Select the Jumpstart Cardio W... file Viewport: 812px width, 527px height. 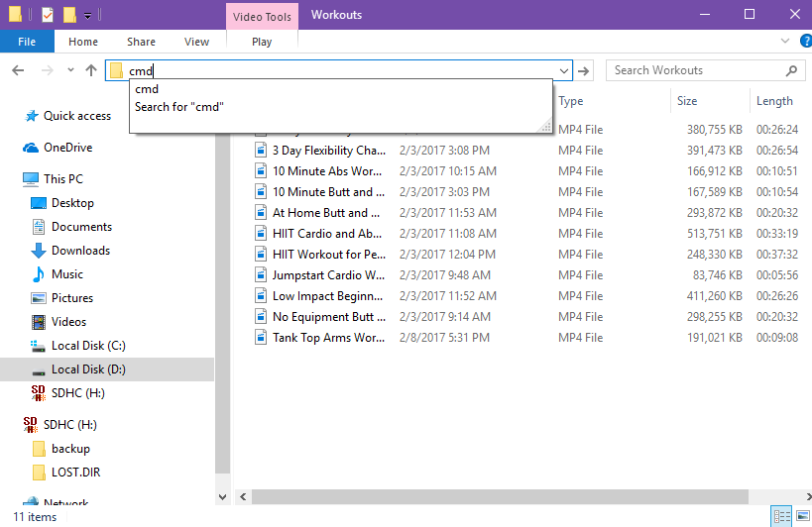(x=328, y=275)
